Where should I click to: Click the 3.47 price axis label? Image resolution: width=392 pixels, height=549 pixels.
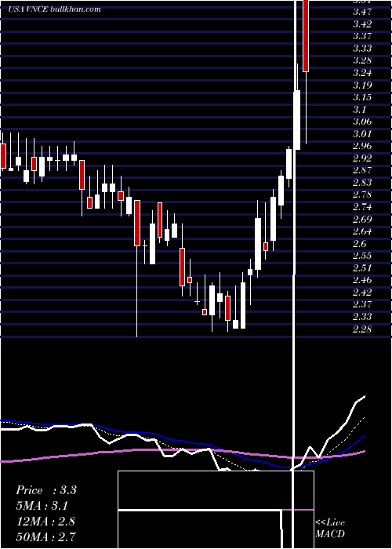point(362,12)
